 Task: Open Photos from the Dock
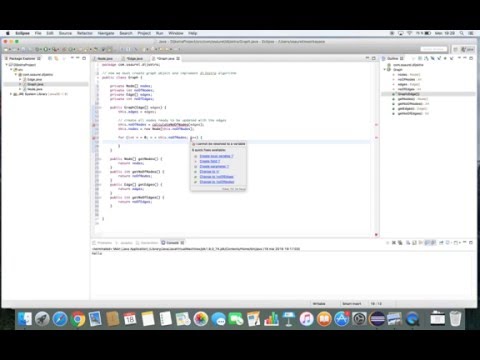pyautogui.click(x=200, y=319)
